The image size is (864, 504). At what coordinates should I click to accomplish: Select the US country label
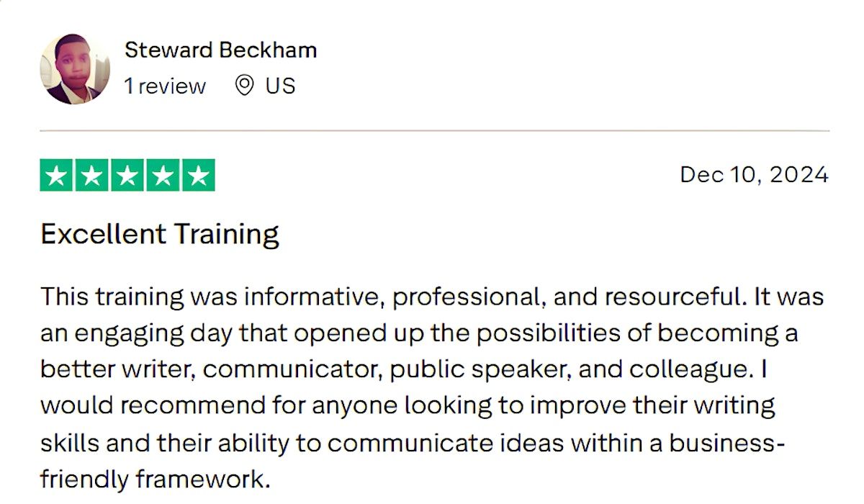(x=280, y=86)
